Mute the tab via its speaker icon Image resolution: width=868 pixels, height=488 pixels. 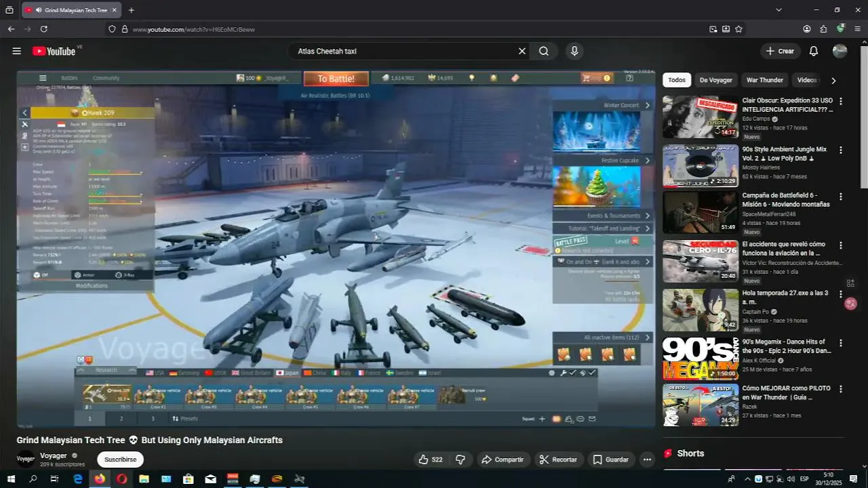click(x=39, y=10)
